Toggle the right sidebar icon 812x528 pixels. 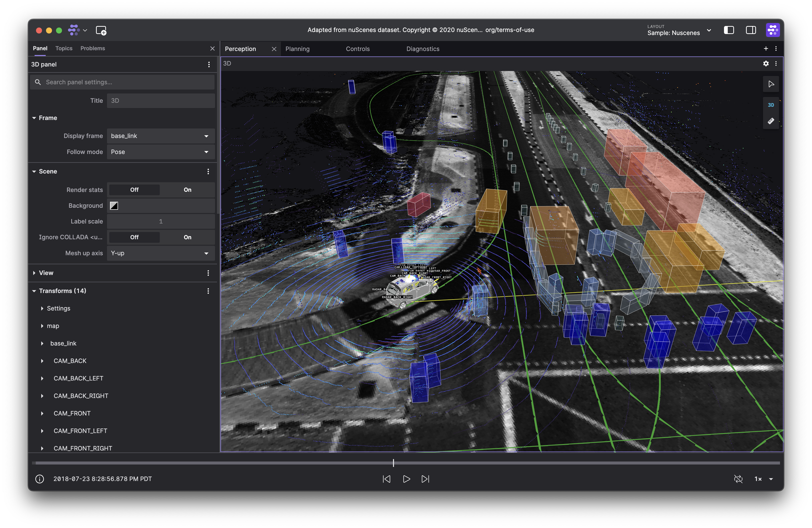(x=750, y=30)
